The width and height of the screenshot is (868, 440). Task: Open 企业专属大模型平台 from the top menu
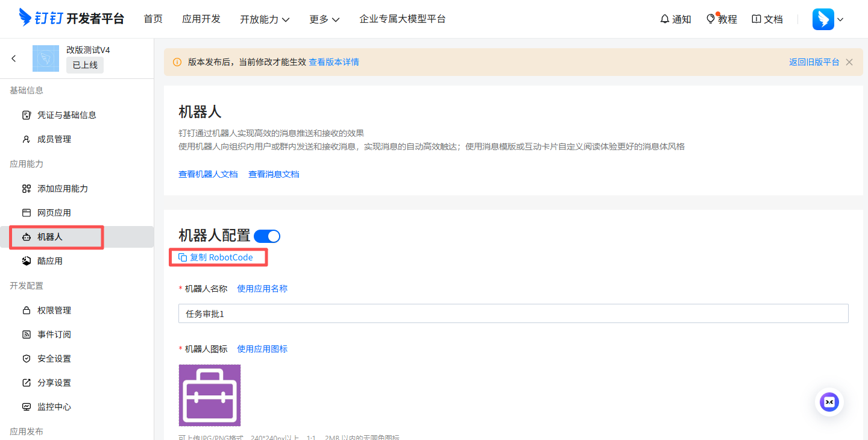(x=402, y=19)
